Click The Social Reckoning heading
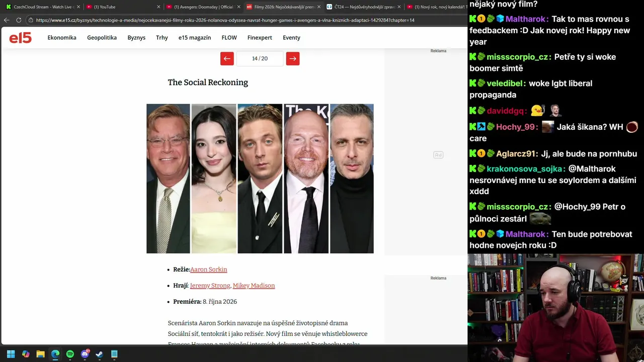 208,82
